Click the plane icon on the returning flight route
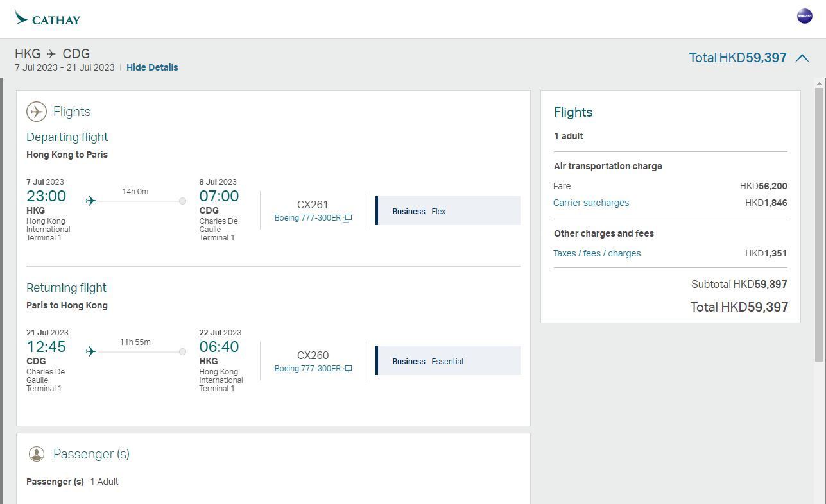 click(x=90, y=351)
